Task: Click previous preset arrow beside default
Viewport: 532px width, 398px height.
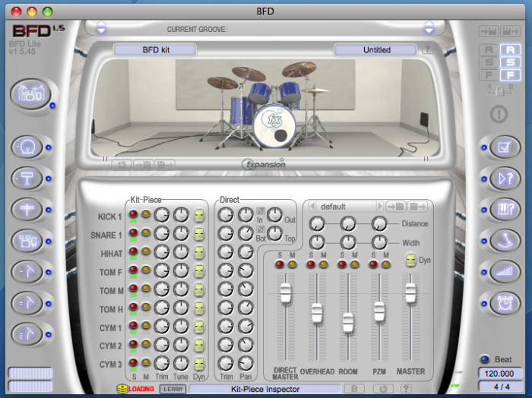Action: (x=312, y=206)
